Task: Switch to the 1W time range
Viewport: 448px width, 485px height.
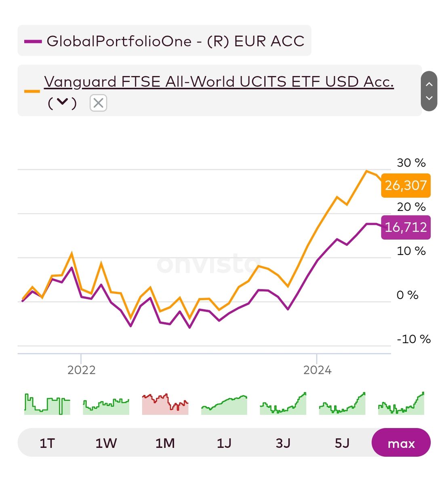Action: (x=106, y=443)
